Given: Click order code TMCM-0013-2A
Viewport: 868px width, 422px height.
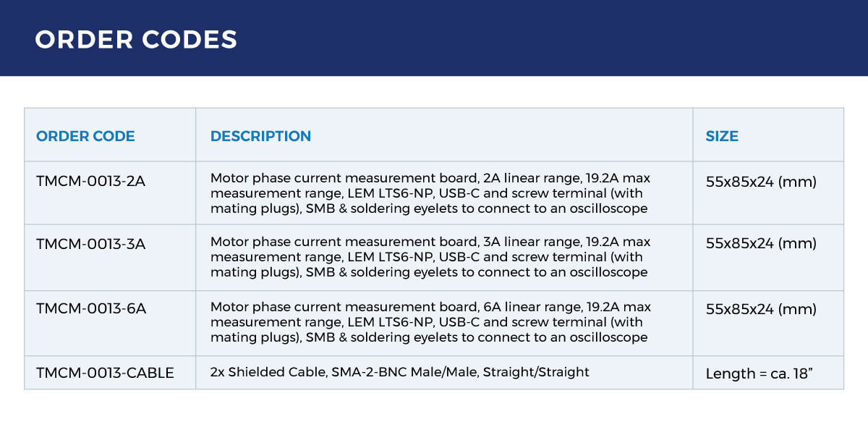Looking at the screenshot, I should pyautogui.click(x=90, y=182).
